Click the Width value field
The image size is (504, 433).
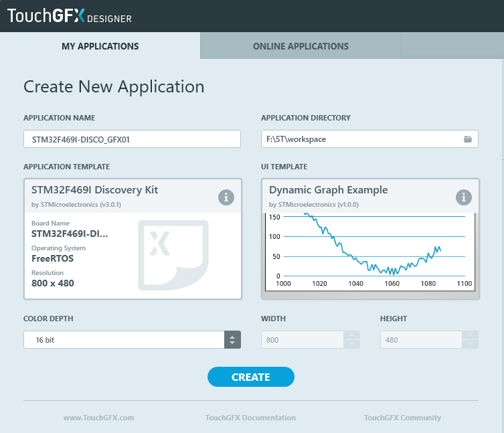[302, 340]
